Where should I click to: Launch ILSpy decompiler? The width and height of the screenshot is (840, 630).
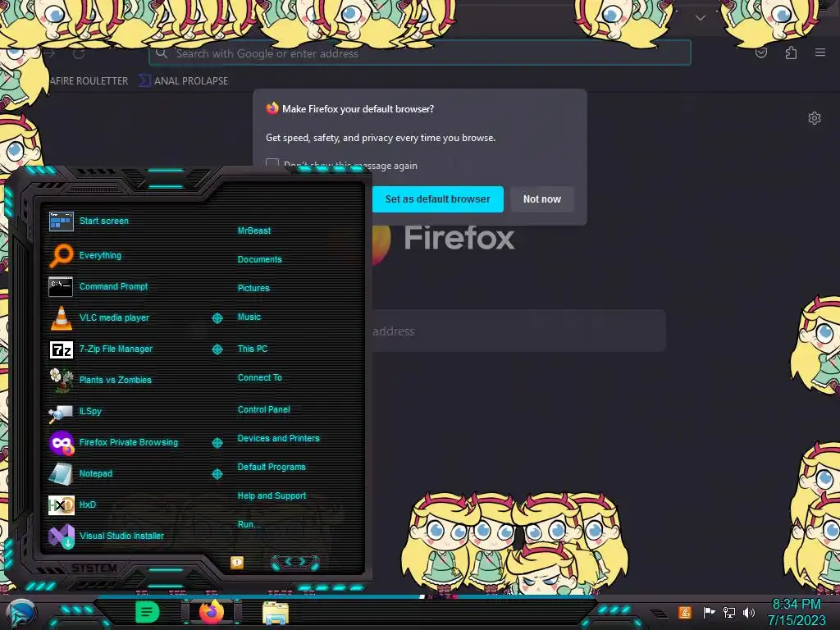point(75,412)
